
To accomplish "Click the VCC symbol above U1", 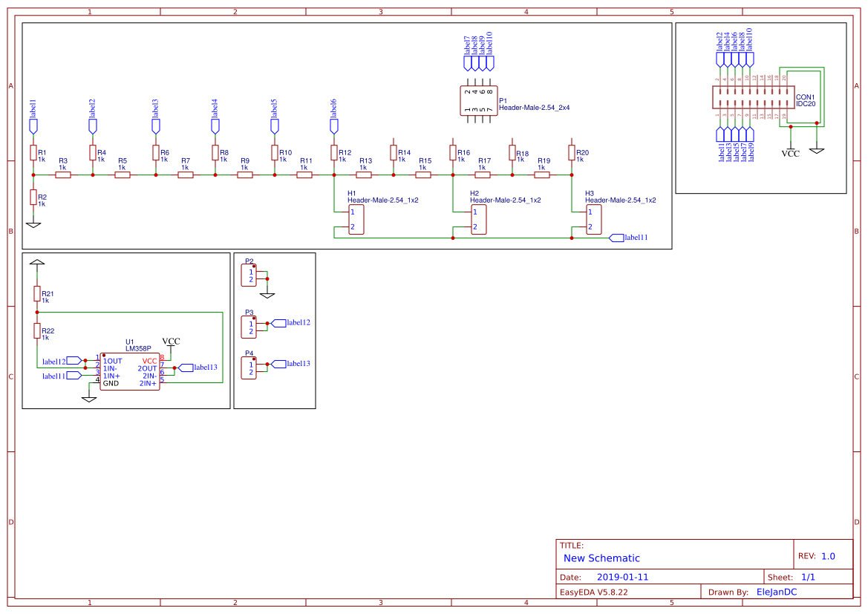I will pos(172,341).
